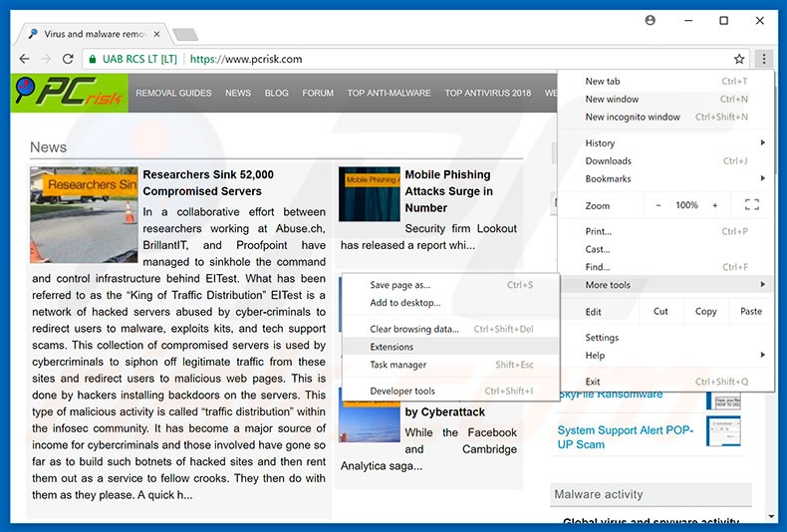787x532 pixels.
Task: Select New window menu entry
Action: (x=666, y=99)
